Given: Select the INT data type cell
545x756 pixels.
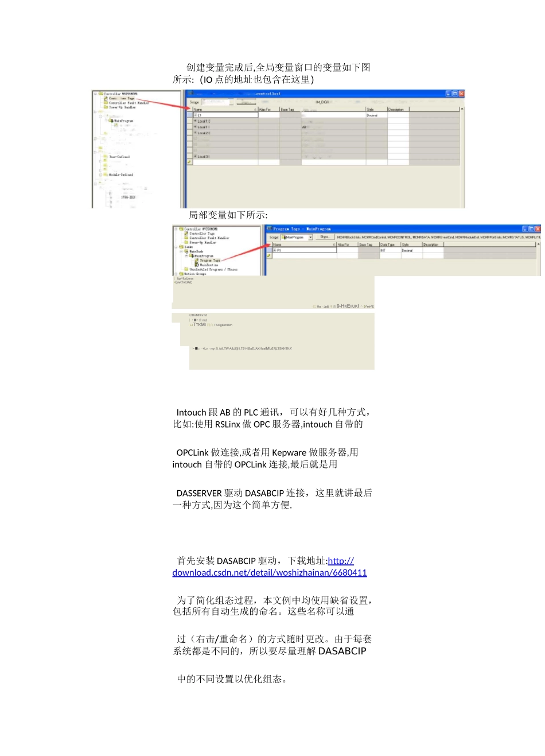Looking at the screenshot, I should coord(390,250).
